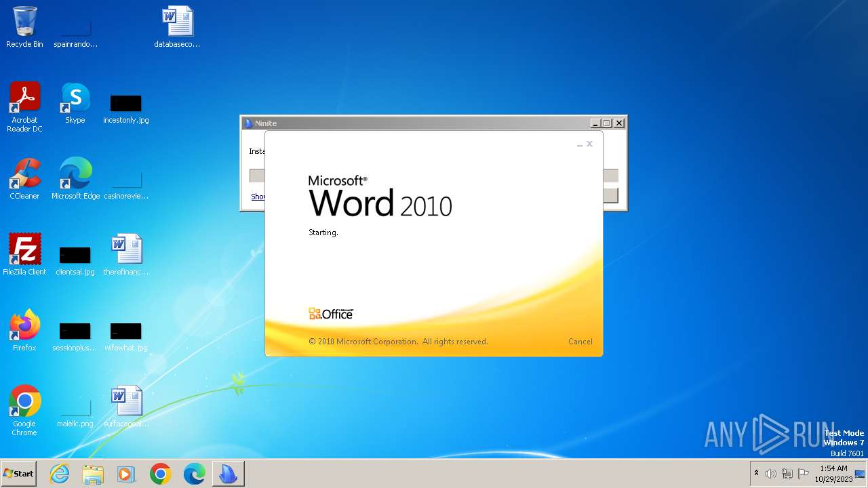The image size is (868, 488).
Task: Minimize the Ninite window
Action: [595, 123]
